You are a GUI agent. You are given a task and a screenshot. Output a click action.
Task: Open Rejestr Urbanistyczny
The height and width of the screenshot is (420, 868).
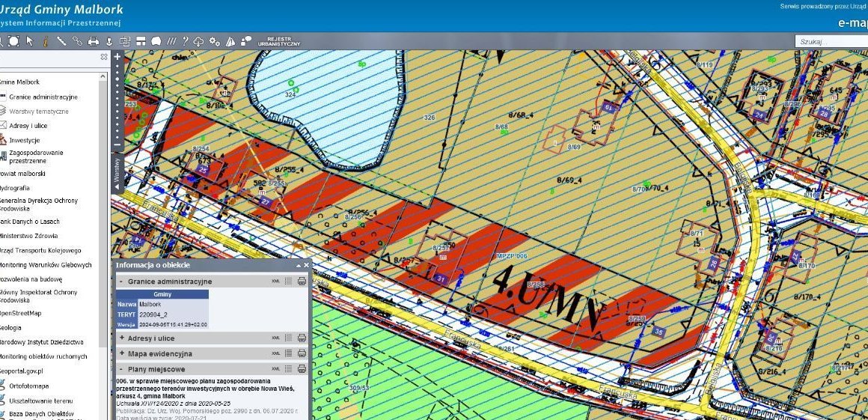(x=279, y=41)
